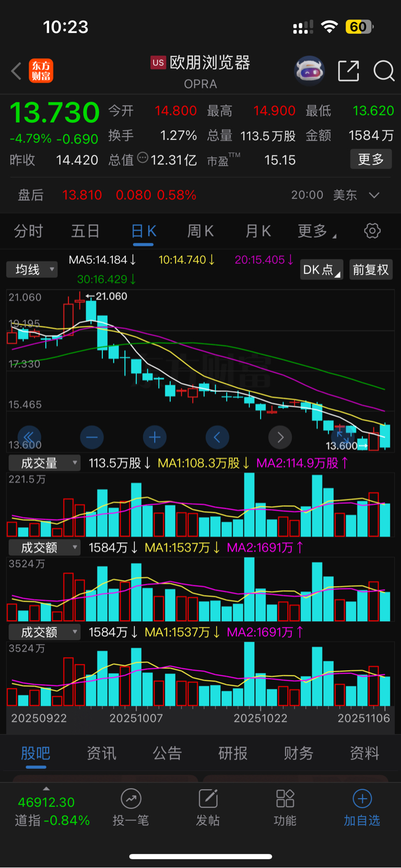Tap the 46912.30 Dow index value
The width and height of the screenshot is (401, 868).
(46, 802)
